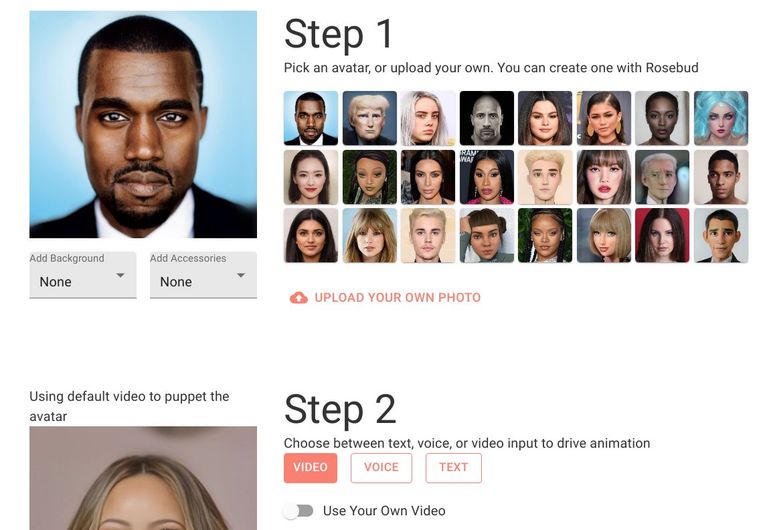Click the default puppet video preview
Image resolution: width=767 pixels, height=530 pixels.
pos(143,478)
